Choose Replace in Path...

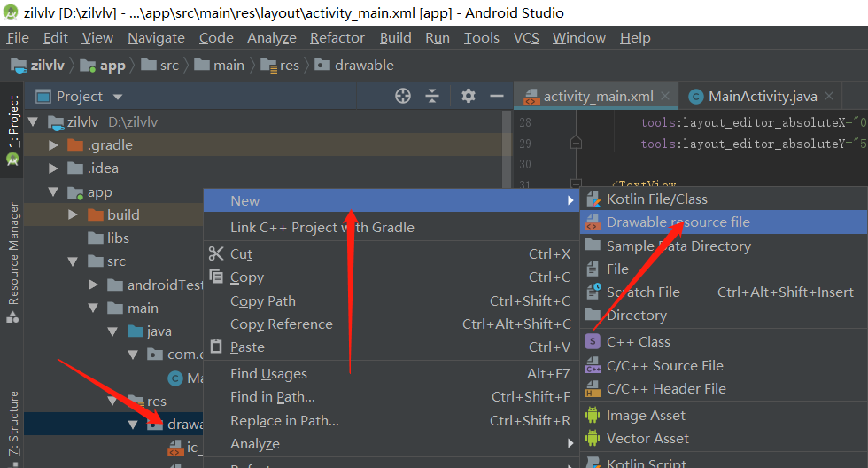click(x=391, y=420)
